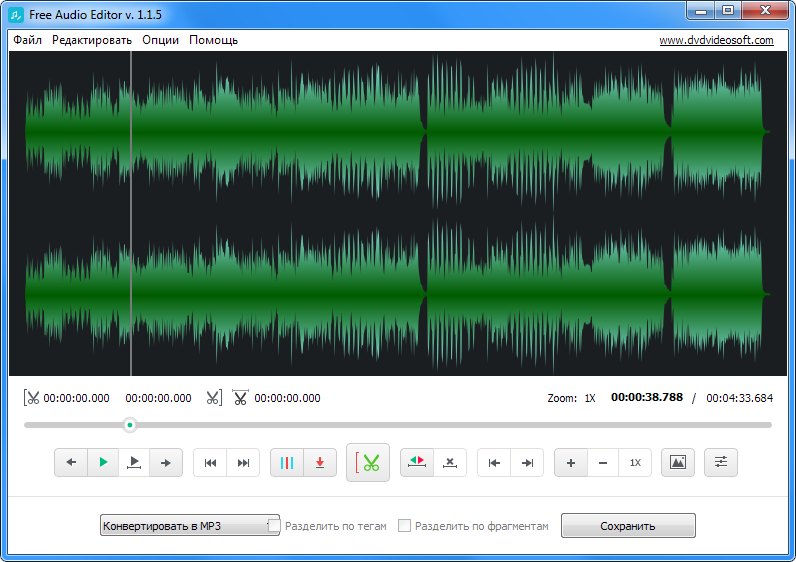
Task: Open the Опции menu
Action: 160,40
